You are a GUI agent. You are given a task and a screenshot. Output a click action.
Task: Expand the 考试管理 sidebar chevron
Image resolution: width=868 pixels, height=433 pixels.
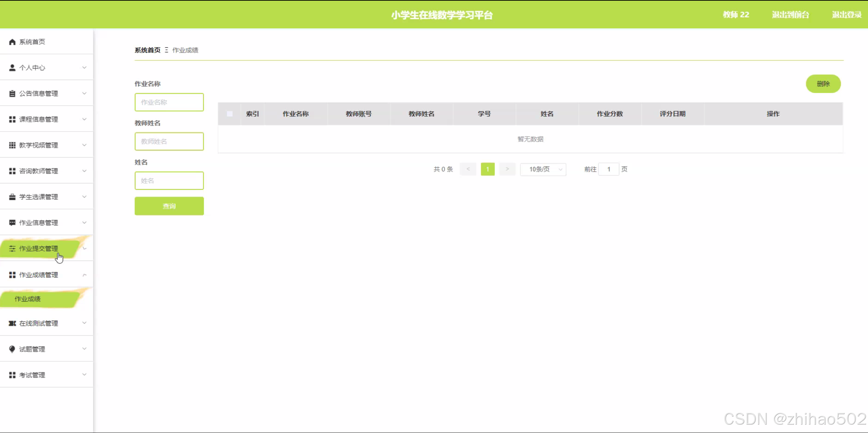pyautogui.click(x=84, y=375)
